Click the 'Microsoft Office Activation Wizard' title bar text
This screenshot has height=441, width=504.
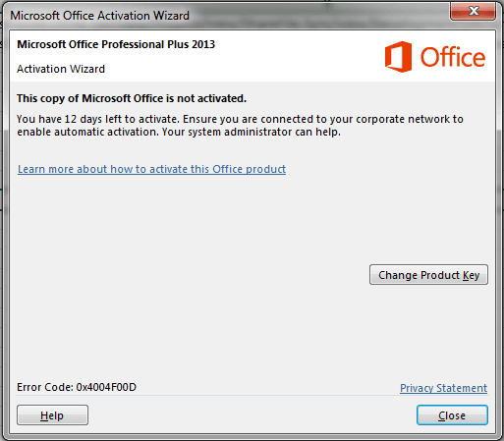(100, 16)
